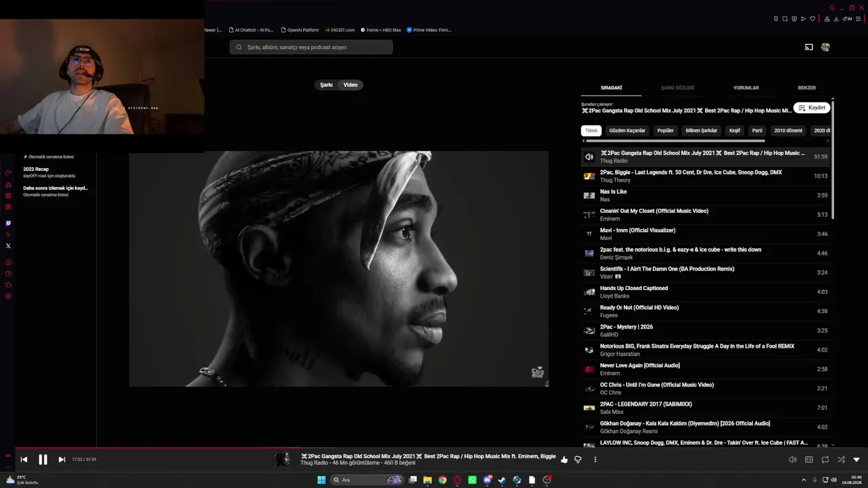Screen dimensions: 868x488
Task: Play 2Pac - Mystery | 2026 from queue
Action: [x=705, y=330]
